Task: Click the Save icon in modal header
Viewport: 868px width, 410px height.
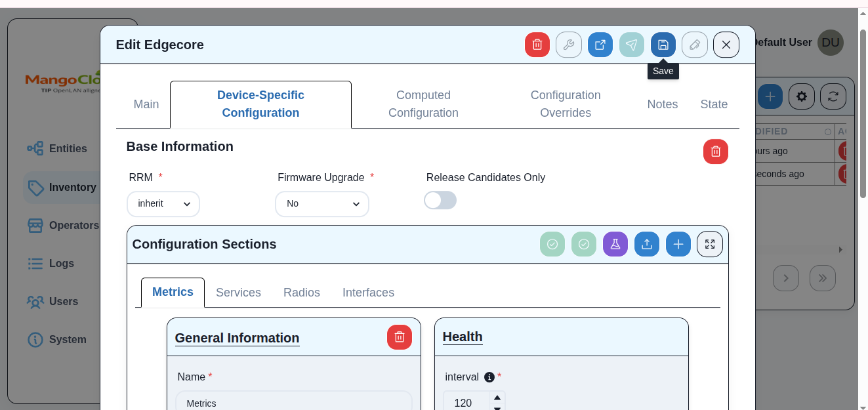Action: point(663,45)
